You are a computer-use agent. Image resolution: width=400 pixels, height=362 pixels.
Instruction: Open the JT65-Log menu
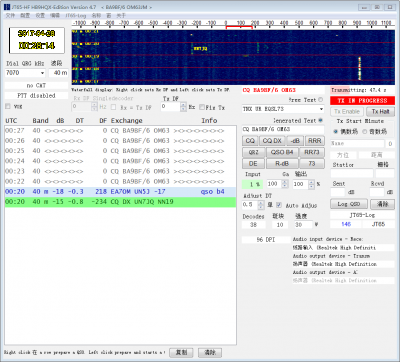(x=76, y=15)
